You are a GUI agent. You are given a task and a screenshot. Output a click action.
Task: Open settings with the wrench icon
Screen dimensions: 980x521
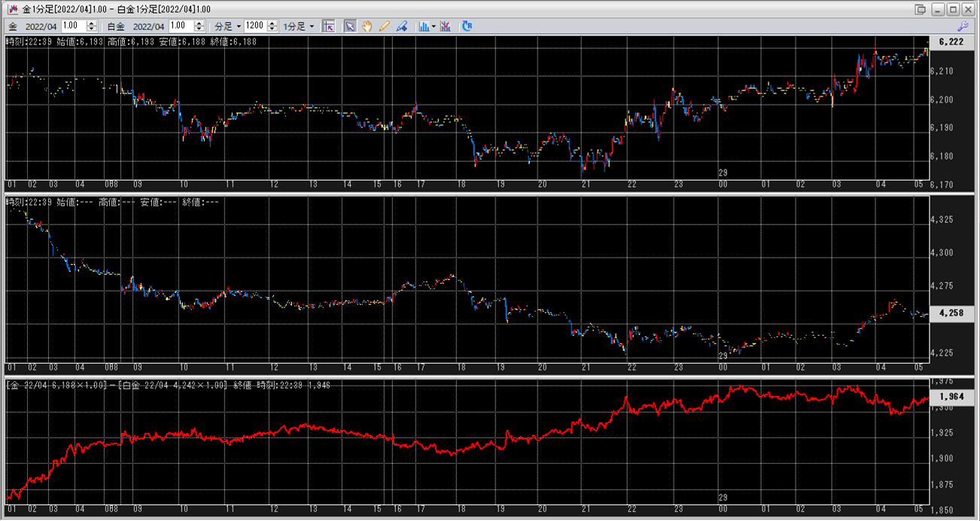click(966, 26)
